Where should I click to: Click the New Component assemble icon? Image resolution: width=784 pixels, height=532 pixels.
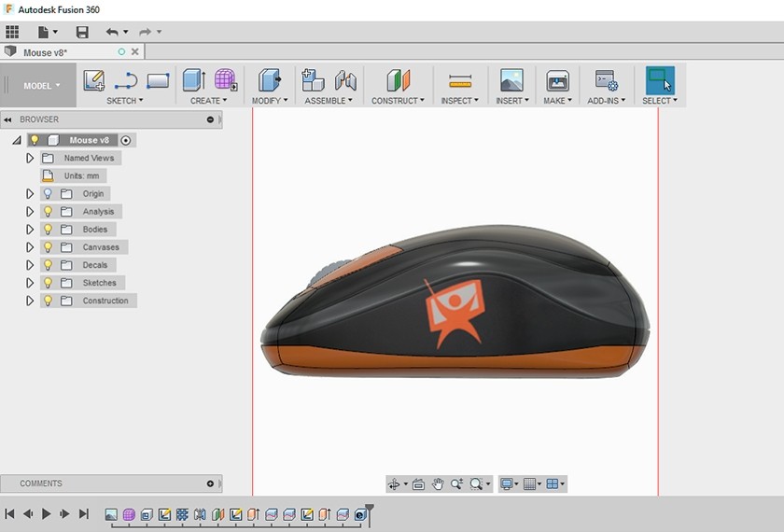coord(313,80)
